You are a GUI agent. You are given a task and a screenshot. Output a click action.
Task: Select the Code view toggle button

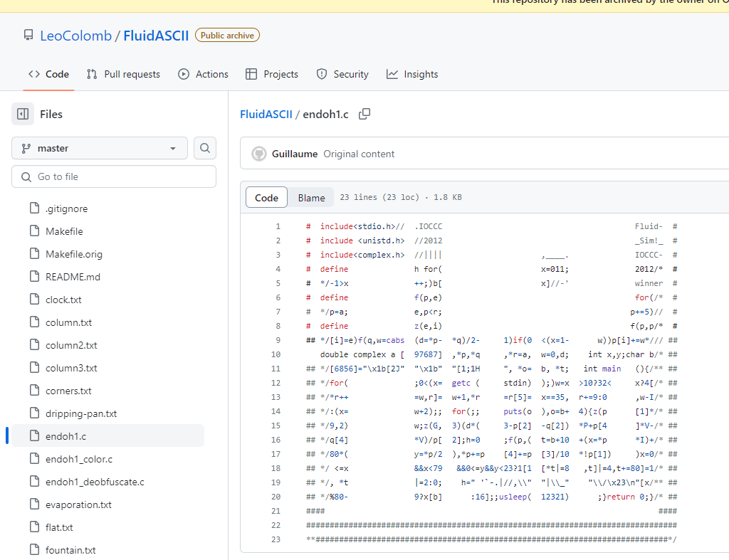point(266,198)
